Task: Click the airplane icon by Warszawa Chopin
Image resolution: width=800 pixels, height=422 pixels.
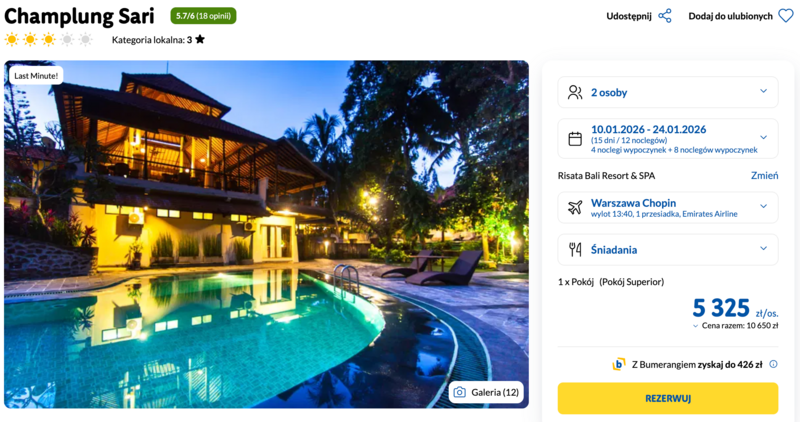Action: pyautogui.click(x=575, y=208)
